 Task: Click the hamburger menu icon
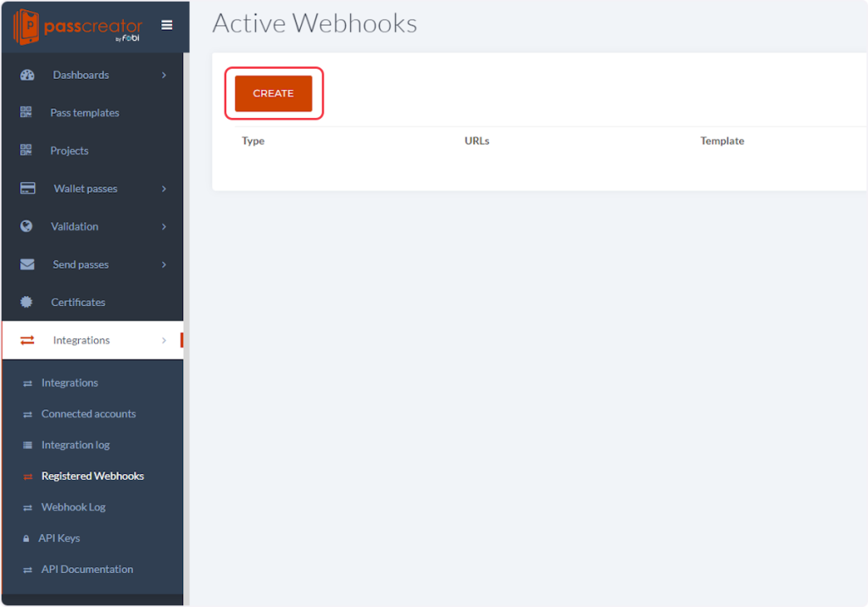167,25
